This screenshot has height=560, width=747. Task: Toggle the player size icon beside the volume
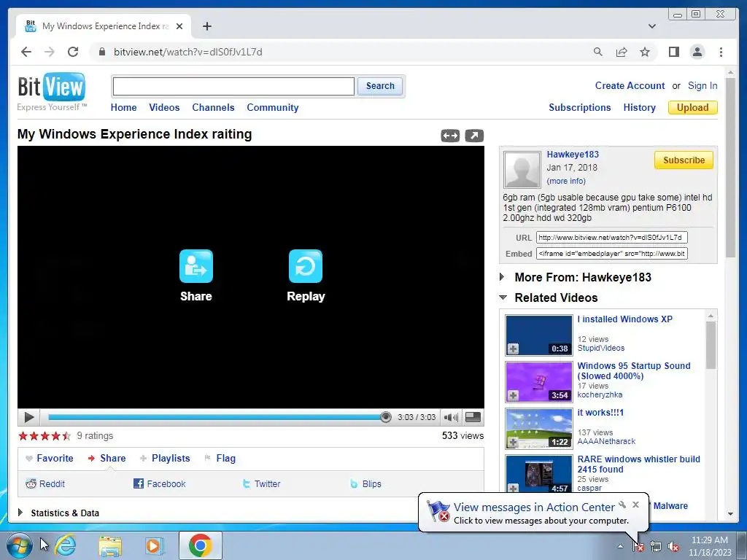click(473, 417)
